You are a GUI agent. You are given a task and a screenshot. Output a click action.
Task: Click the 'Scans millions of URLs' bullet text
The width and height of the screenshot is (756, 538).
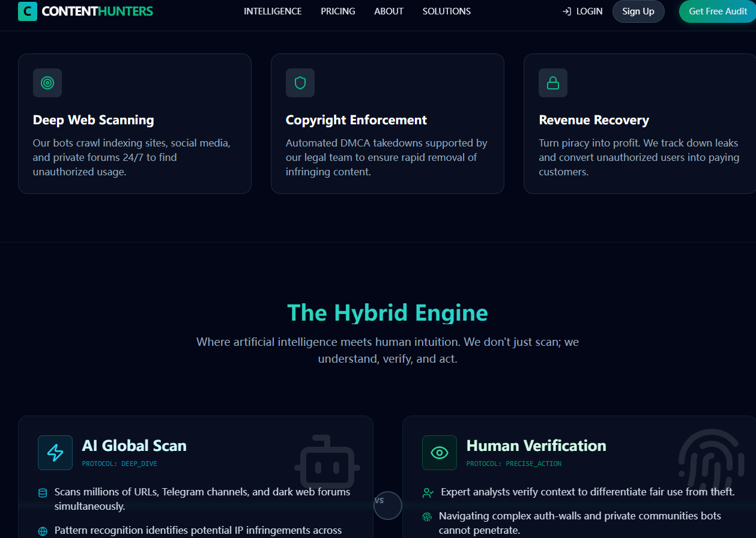tap(202, 499)
